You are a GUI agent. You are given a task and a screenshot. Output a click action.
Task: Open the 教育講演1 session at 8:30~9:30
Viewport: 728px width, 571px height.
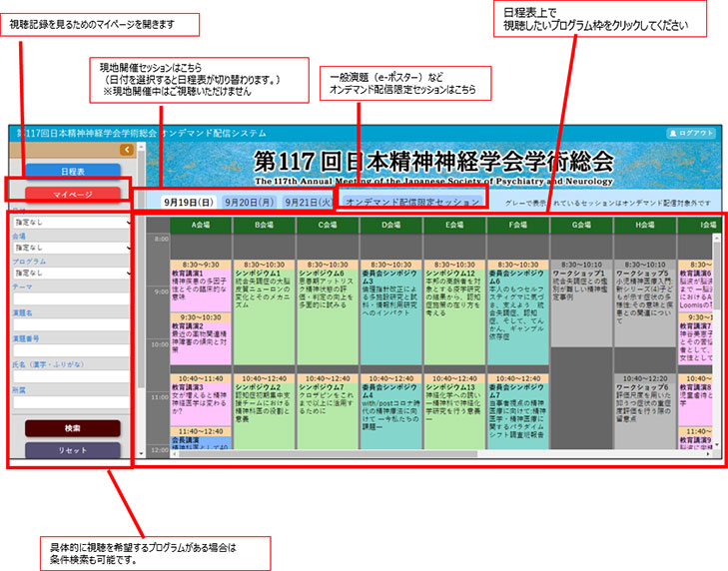(201, 285)
